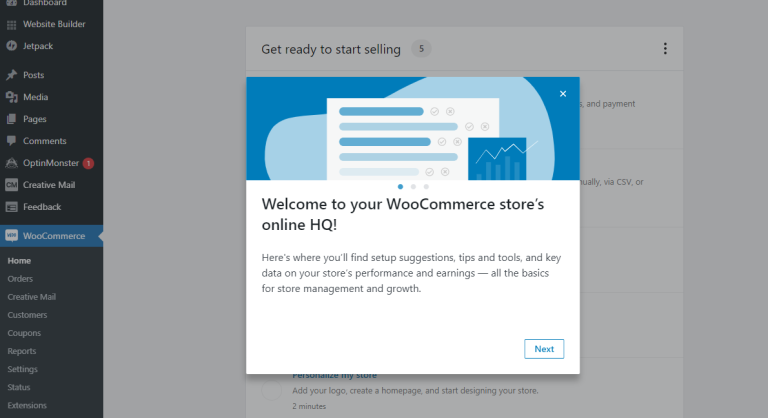
Task: Open Media menu item
Action: 35,97
